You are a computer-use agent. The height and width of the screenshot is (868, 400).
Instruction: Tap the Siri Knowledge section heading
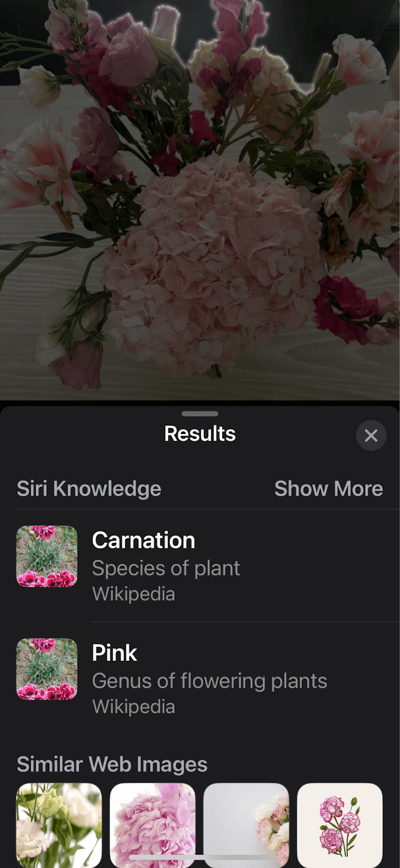(89, 489)
